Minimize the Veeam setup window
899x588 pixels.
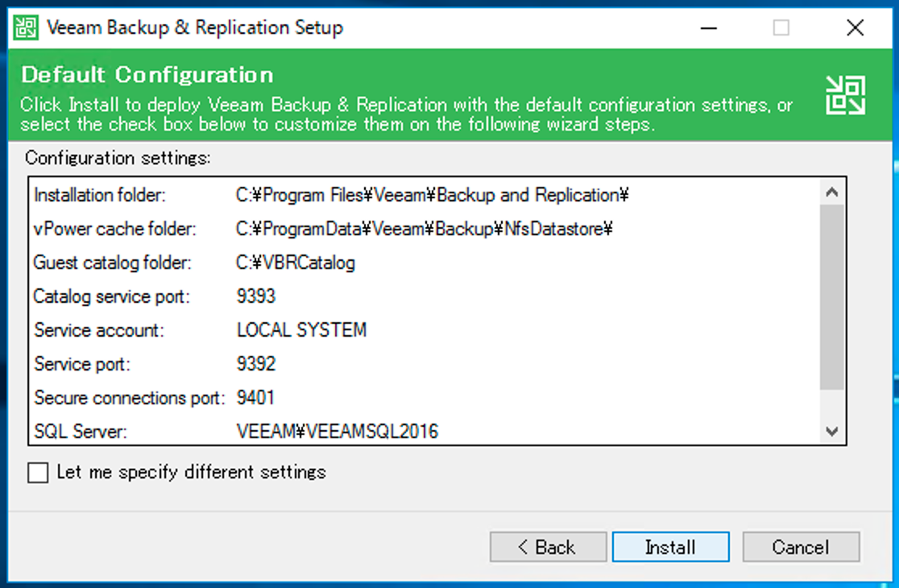point(709,27)
